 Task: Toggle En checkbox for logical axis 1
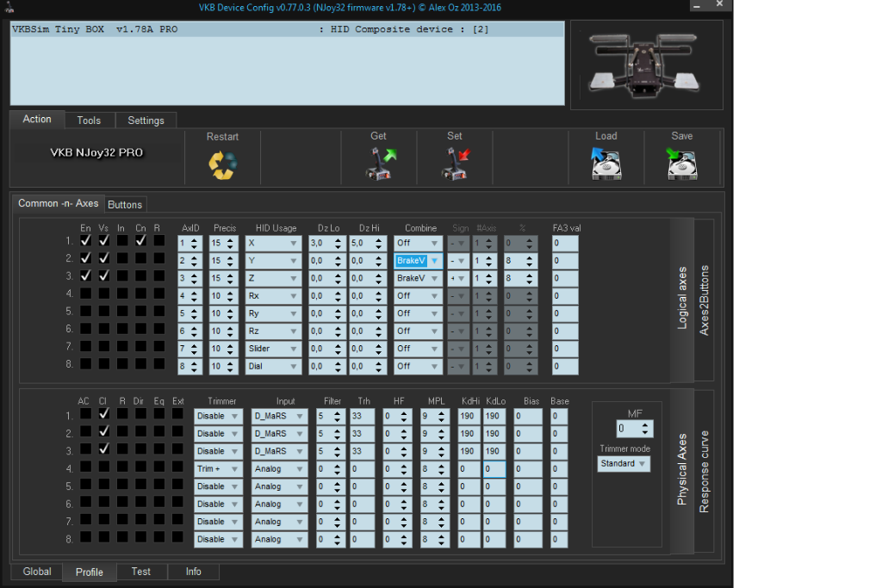click(85, 240)
